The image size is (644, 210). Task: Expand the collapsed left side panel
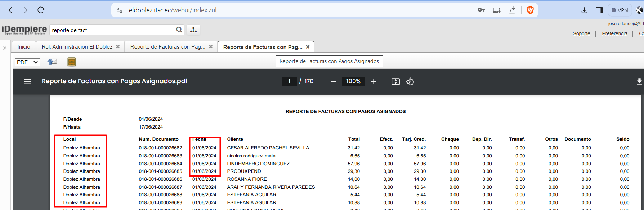5,48
